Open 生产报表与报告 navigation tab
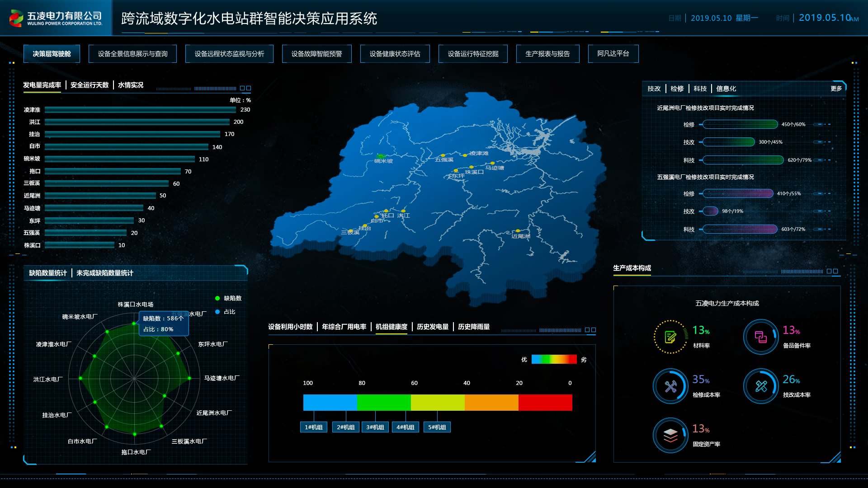 (x=547, y=54)
